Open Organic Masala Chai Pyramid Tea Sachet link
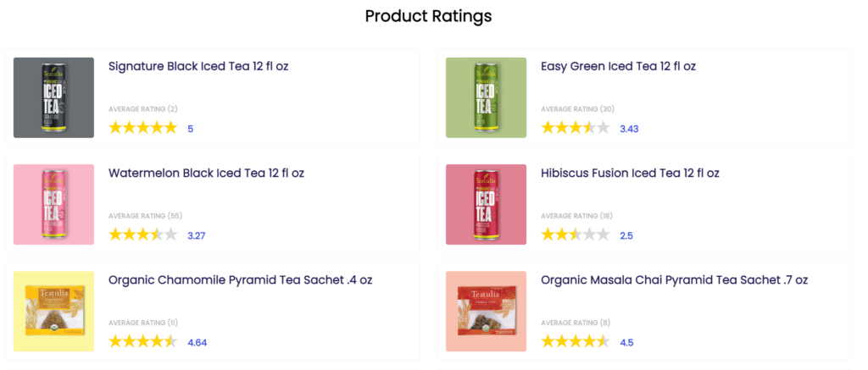 [x=674, y=279]
